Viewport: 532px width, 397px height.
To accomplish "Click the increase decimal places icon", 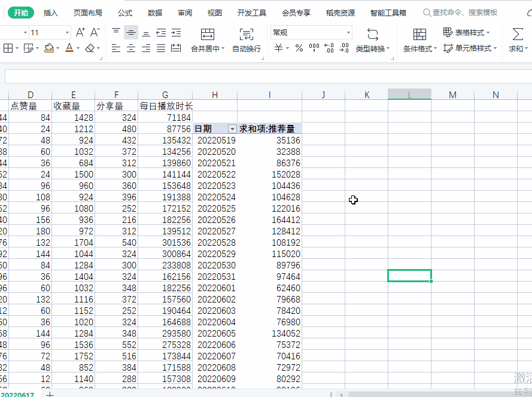I will [329, 48].
